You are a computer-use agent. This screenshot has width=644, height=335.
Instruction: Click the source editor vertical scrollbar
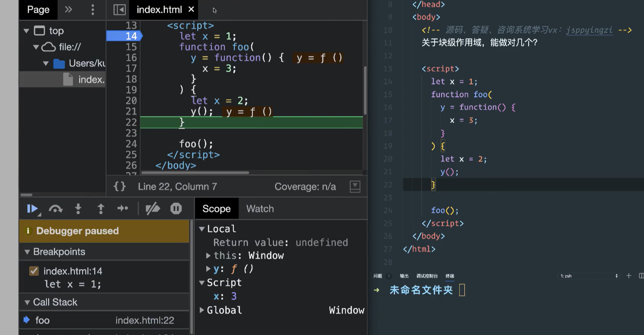click(365, 90)
